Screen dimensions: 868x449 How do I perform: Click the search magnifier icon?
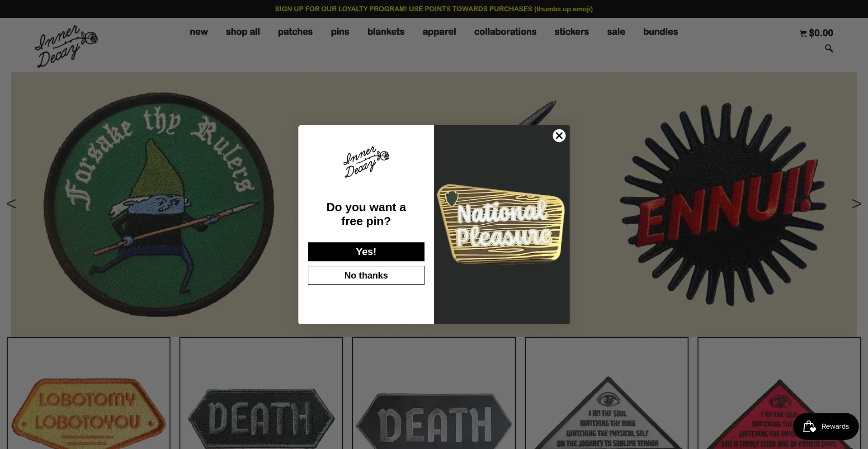coord(829,48)
